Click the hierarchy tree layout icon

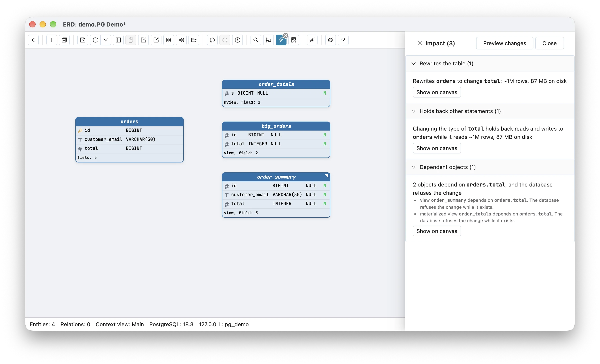pos(181,40)
